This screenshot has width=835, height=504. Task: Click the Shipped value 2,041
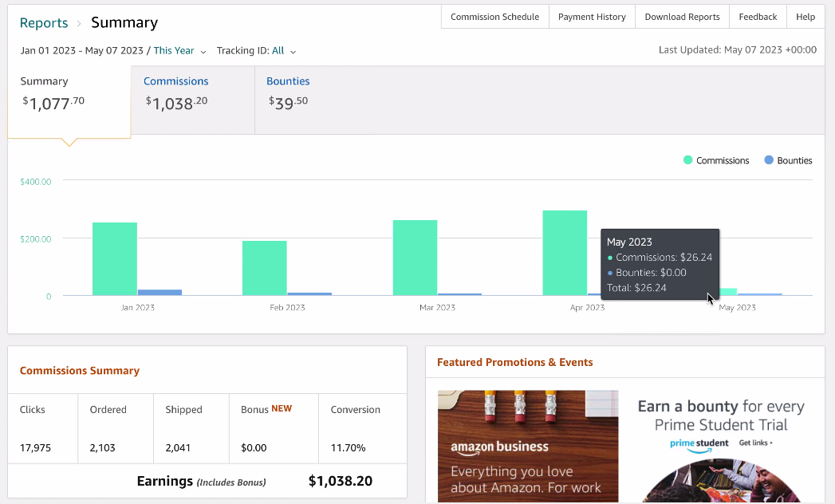coord(178,448)
